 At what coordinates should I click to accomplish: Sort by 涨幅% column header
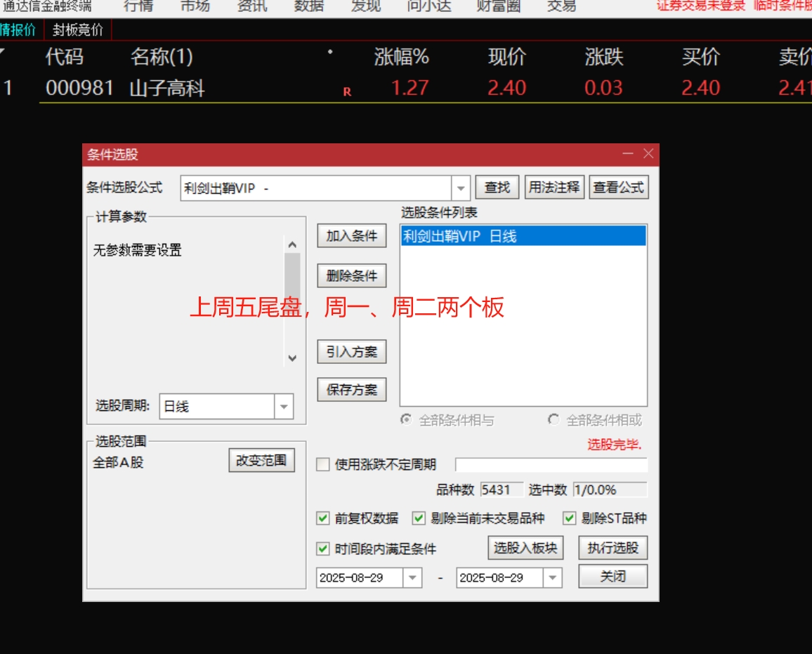pos(401,56)
